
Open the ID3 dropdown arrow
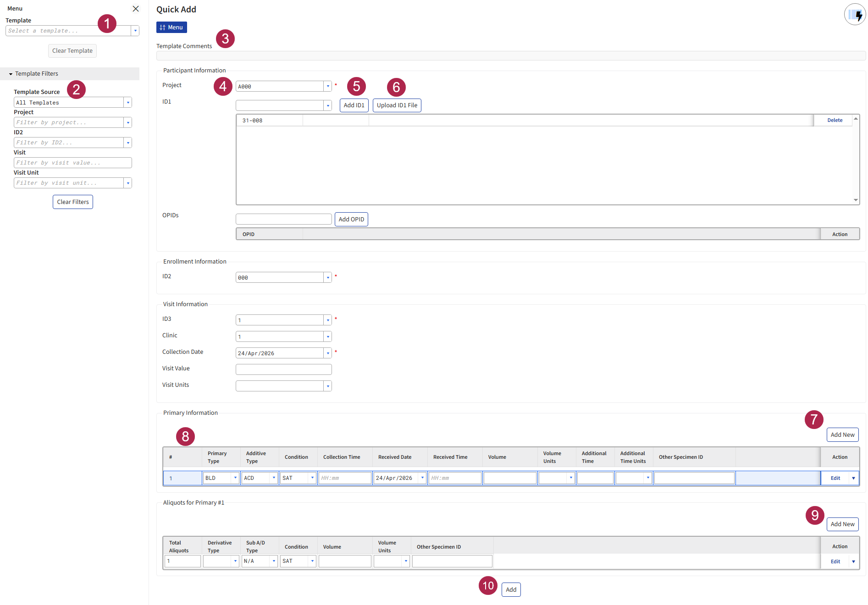point(328,320)
